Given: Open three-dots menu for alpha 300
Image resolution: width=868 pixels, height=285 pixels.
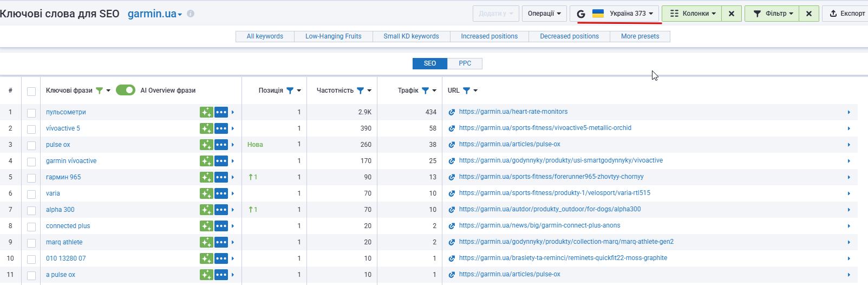Looking at the screenshot, I should click(x=221, y=210).
